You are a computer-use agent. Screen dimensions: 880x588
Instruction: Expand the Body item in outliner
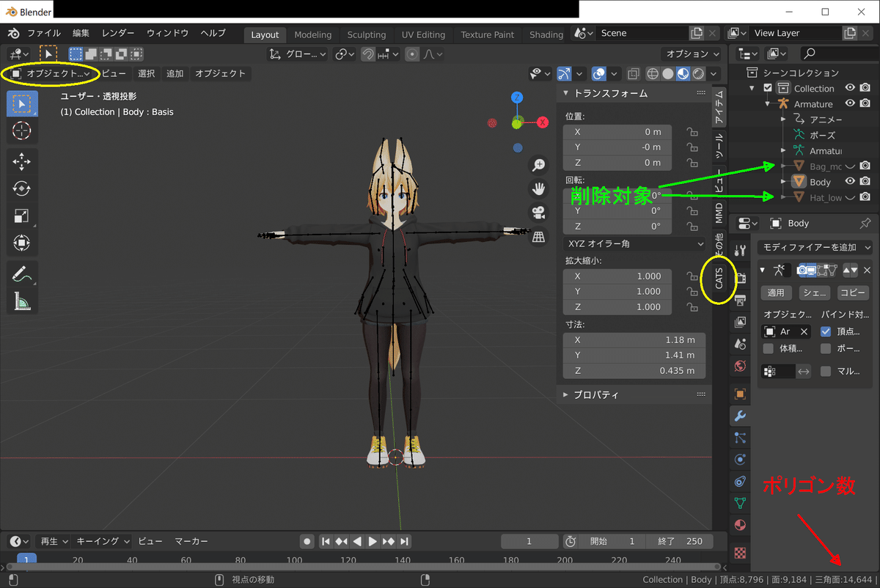click(x=783, y=181)
